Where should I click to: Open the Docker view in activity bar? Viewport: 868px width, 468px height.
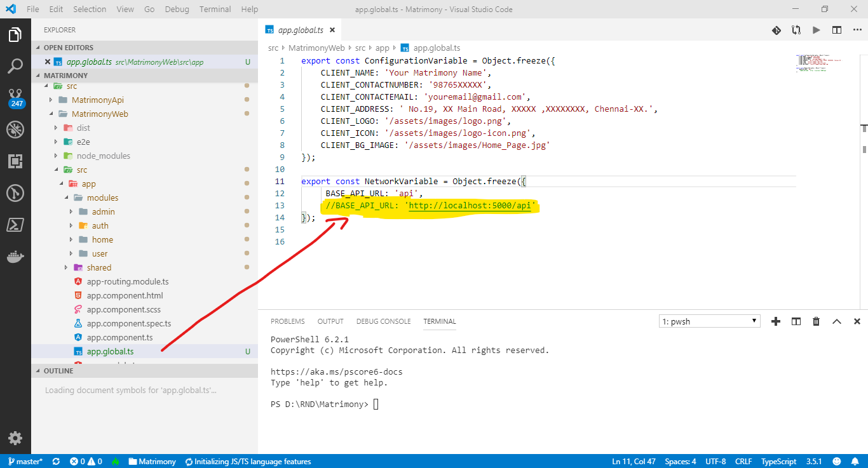click(15, 257)
